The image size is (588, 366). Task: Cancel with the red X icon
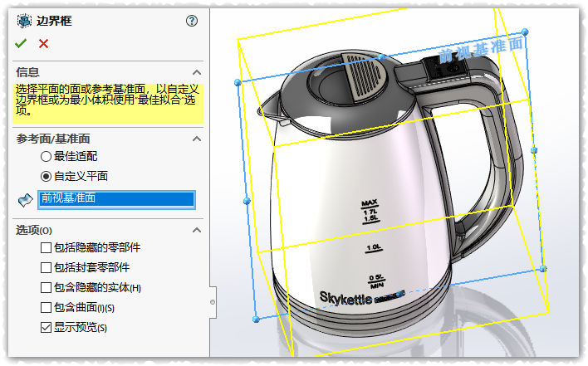pos(43,43)
